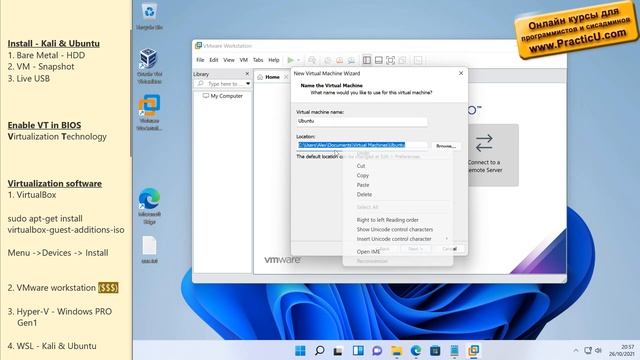Select the Oracle VM VirtualBox desktop icon
Image resolution: width=640 pixels, height=360 pixels.
(149, 65)
